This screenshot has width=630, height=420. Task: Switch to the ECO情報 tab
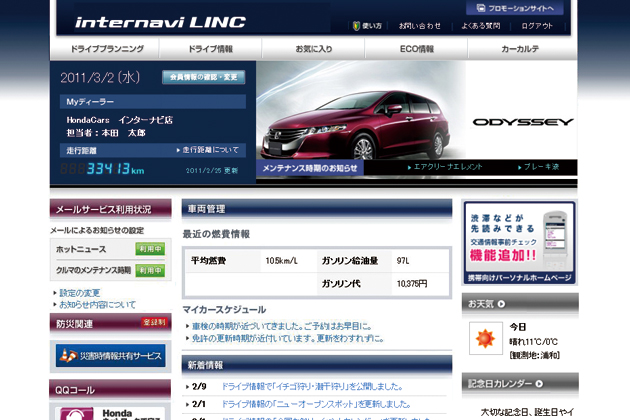click(x=416, y=48)
